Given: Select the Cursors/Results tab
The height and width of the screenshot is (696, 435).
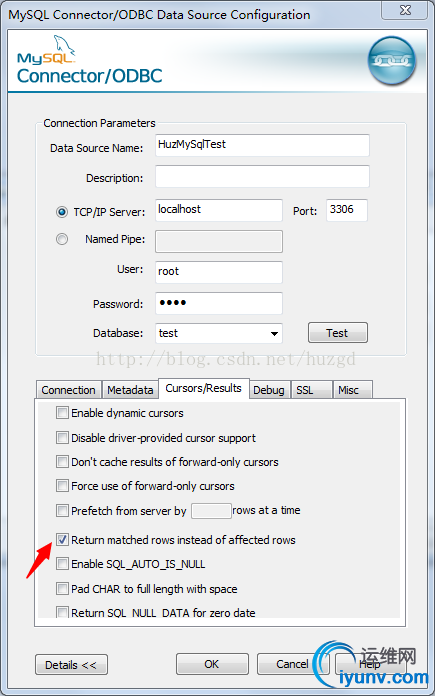Looking at the screenshot, I should click(203, 388).
